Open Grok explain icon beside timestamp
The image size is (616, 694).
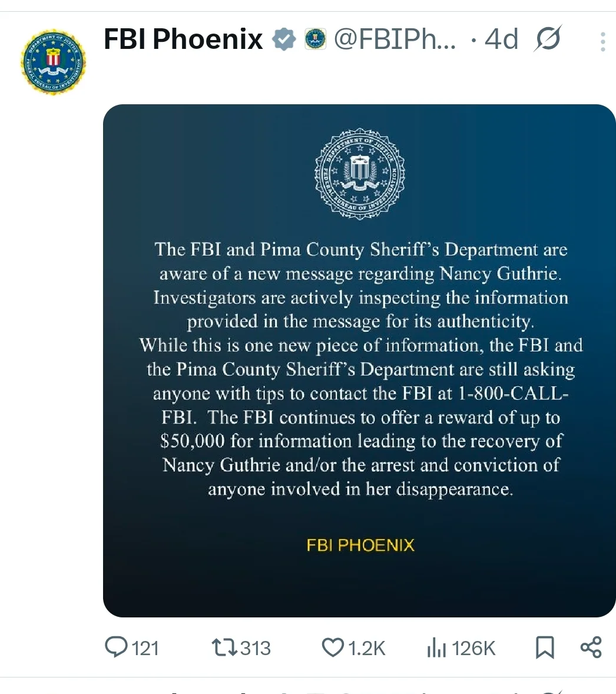[548, 40]
